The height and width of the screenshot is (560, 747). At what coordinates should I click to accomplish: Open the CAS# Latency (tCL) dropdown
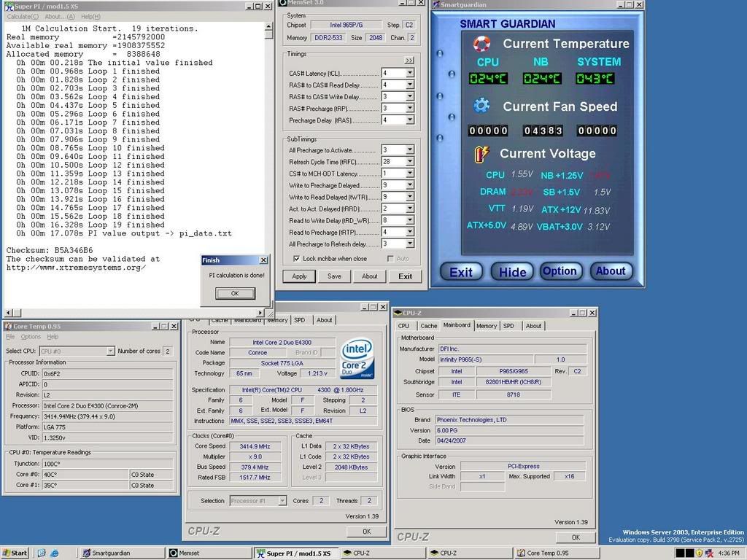409,73
